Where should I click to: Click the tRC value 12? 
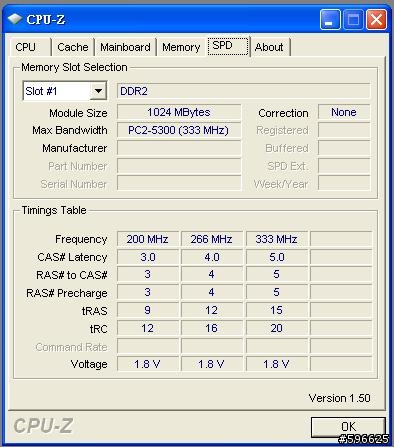pyautogui.click(x=148, y=328)
